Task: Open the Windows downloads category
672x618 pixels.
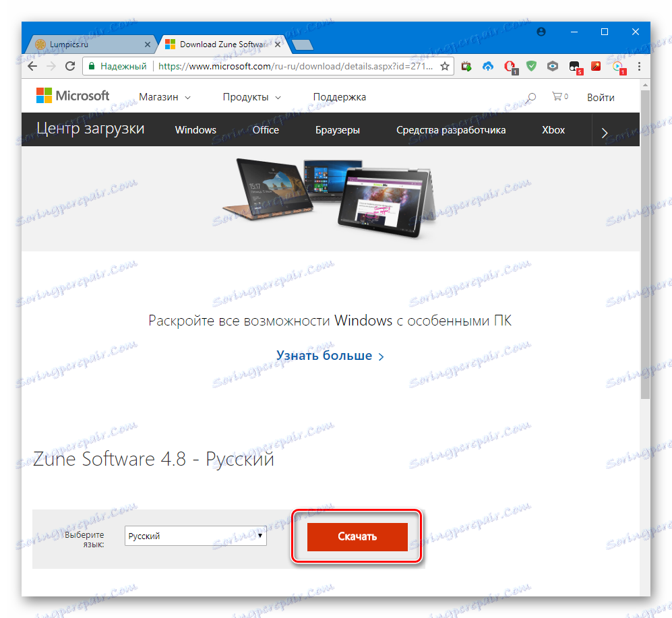Action: tap(195, 130)
